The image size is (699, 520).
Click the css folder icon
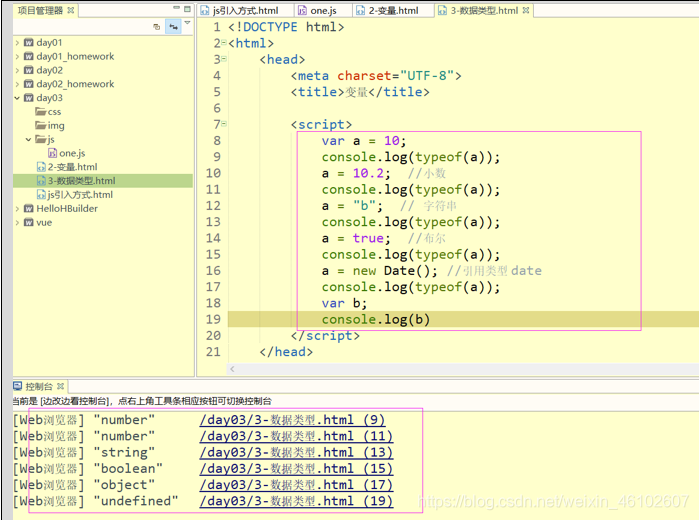(41, 111)
